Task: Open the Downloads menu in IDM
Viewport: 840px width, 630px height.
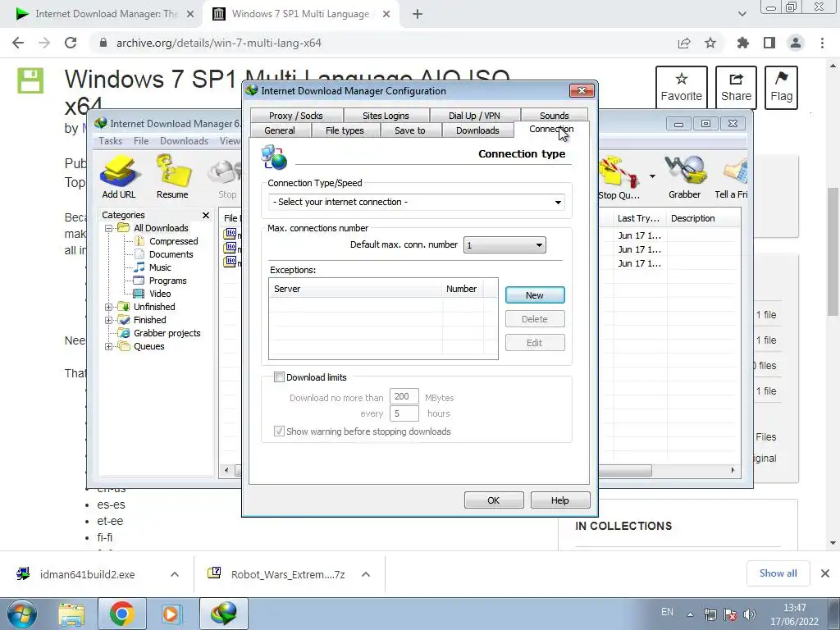Action: coord(184,141)
